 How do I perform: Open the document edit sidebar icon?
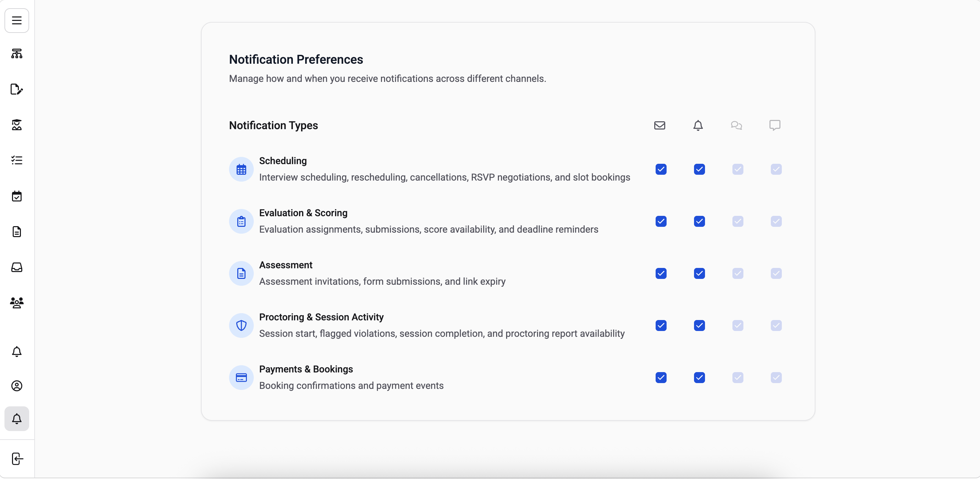point(17,89)
